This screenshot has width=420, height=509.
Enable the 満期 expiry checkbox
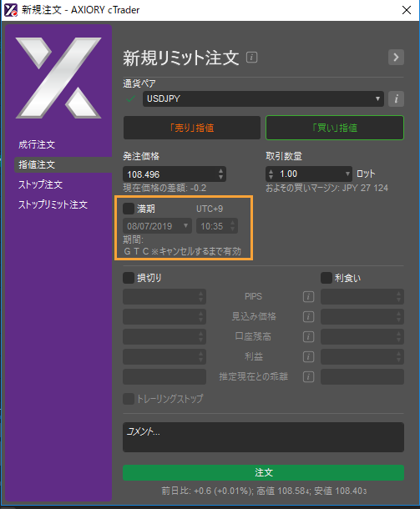(x=129, y=209)
